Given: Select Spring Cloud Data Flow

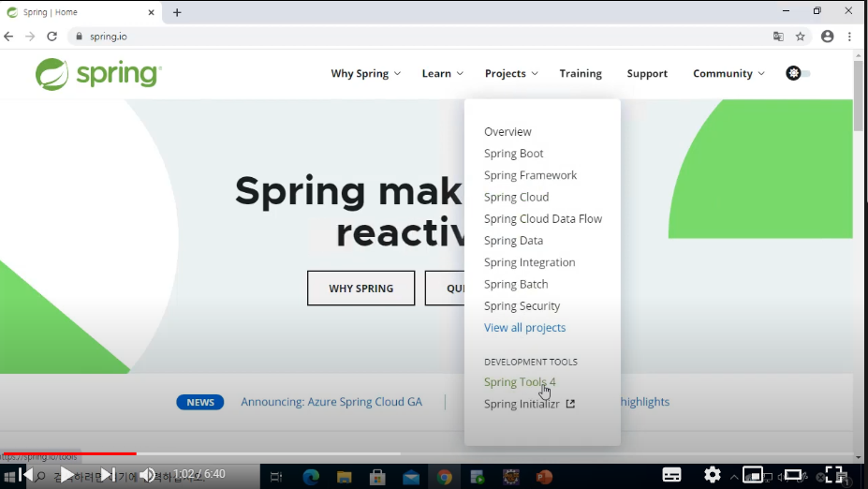Looking at the screenshot, I should click(x=543, y=219).
